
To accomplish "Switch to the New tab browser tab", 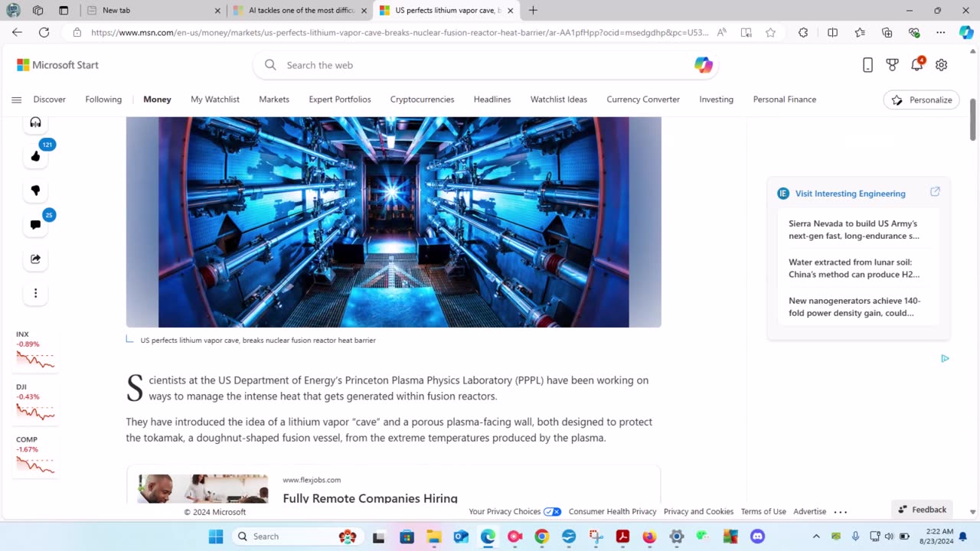I will 152,11.
